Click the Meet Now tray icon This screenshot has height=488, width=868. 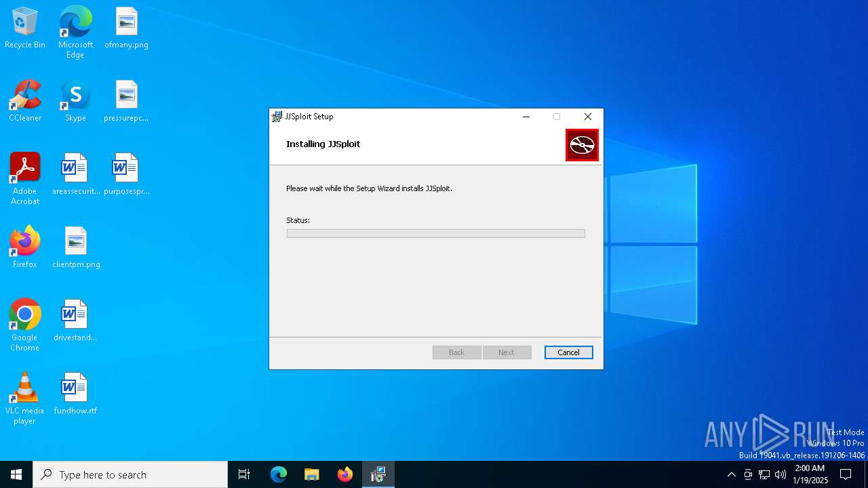748,474
